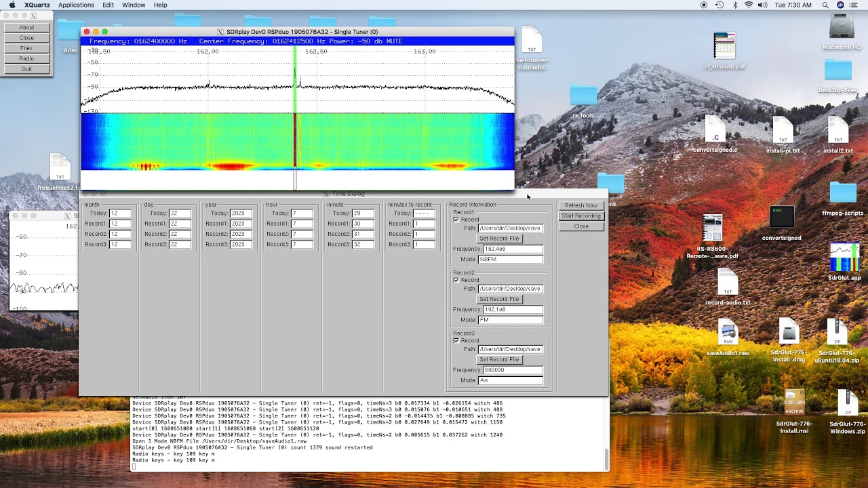Screen dimensions: 868x488
Task: Click Record3 Frequency field 600000
Action: coord(513,370)
